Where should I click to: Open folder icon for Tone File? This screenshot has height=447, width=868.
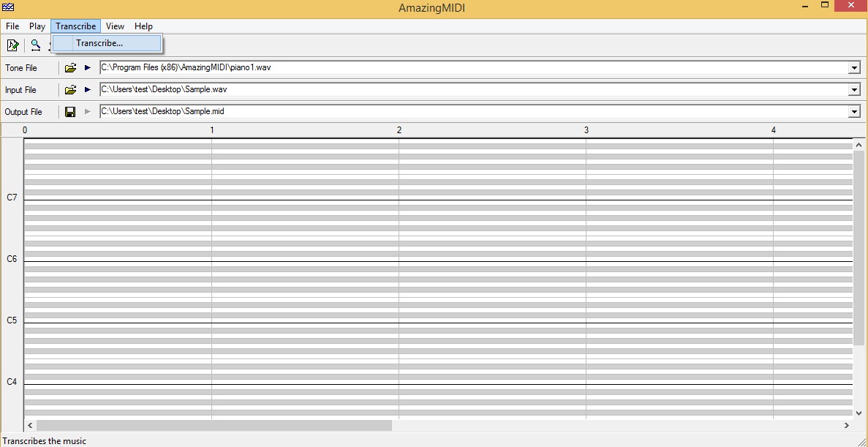pos(70,67)
